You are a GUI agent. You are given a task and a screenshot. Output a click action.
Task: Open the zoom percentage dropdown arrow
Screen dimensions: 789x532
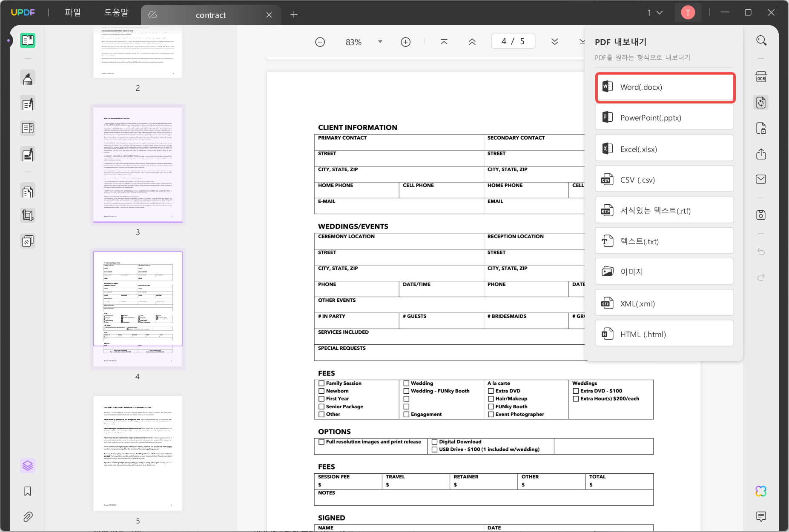(x=380, y=42)
